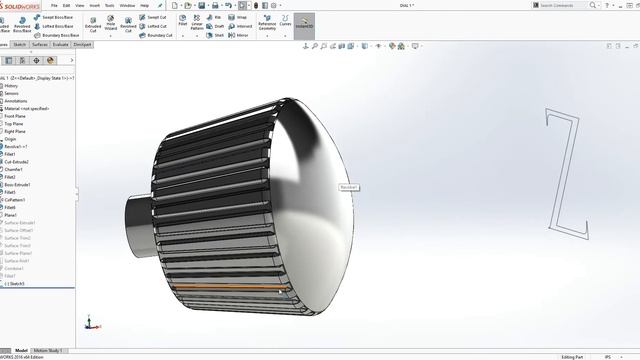Viewport: 640px width, 360px height.
Task: Click the Rebuild traffic light icon
Action: (x=256, y=5)
